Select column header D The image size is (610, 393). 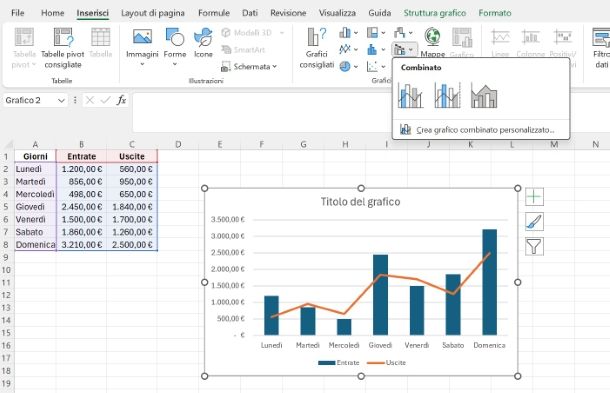tap(178, 145)
